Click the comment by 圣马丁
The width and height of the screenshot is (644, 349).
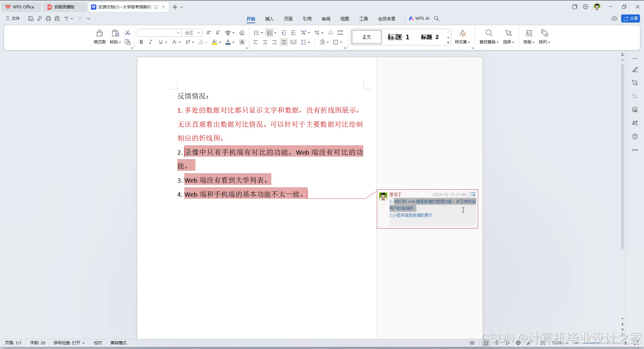426,205
